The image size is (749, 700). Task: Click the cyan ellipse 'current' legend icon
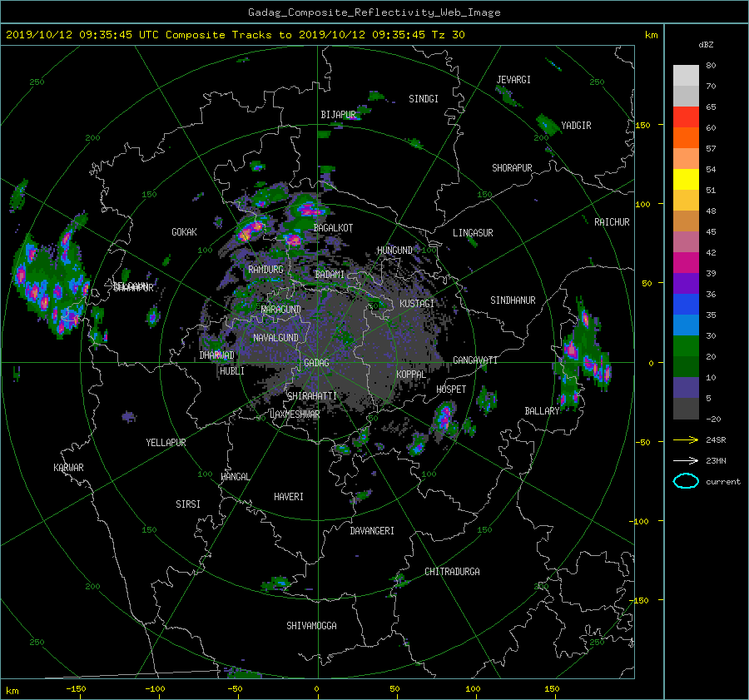(x=686, y=481)
